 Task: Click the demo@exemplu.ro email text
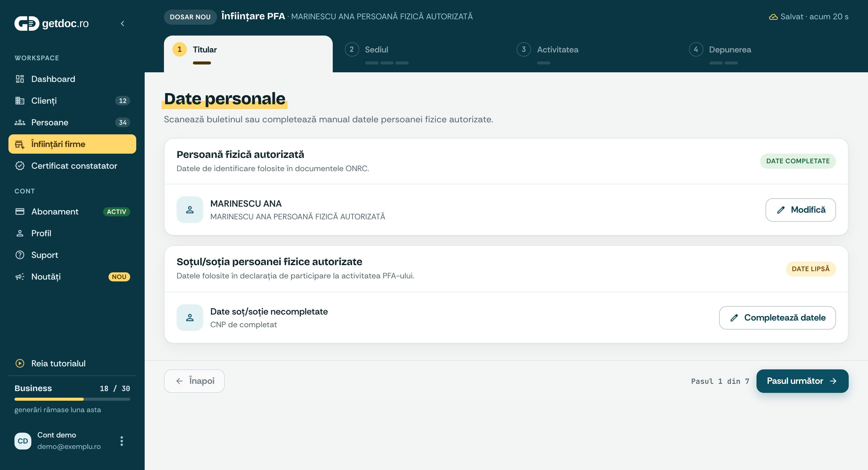point(69,446)
